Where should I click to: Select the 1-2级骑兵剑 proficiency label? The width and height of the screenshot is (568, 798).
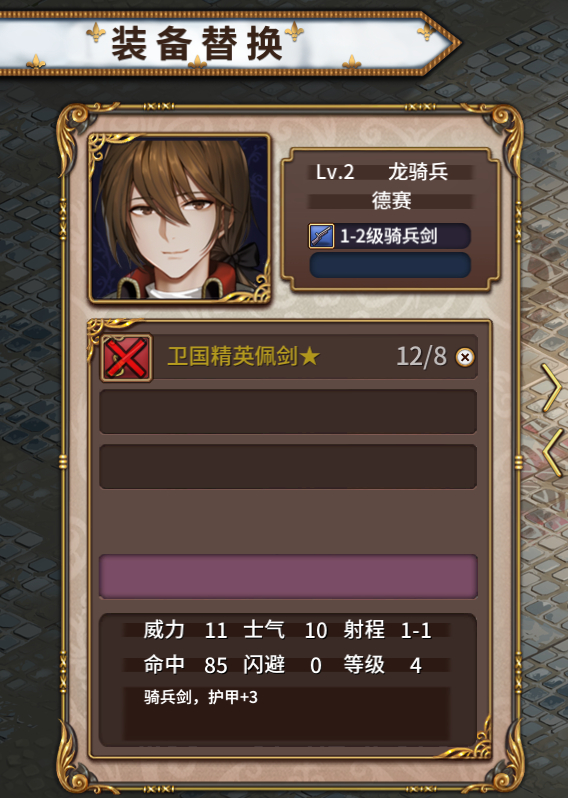point(389,236)
